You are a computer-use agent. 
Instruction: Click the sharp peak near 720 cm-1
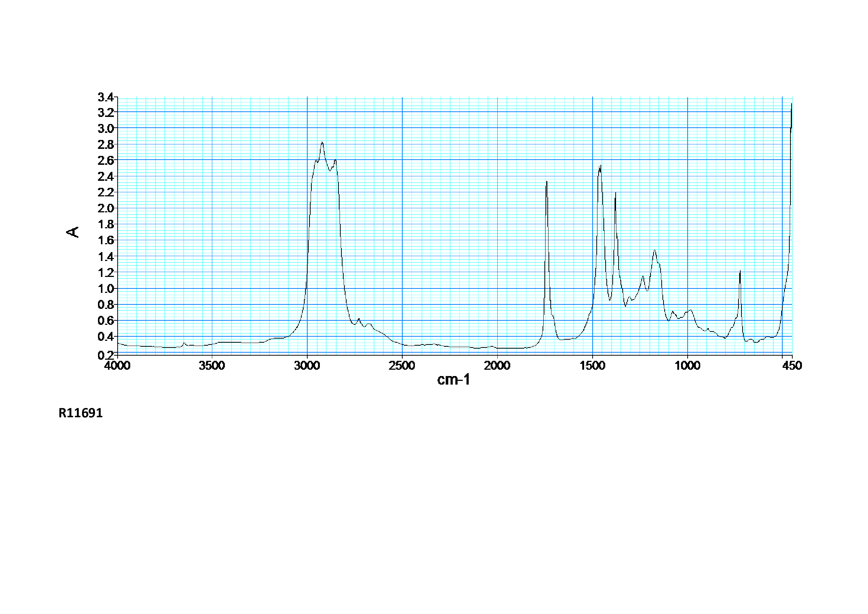click(x=740, y=271)
